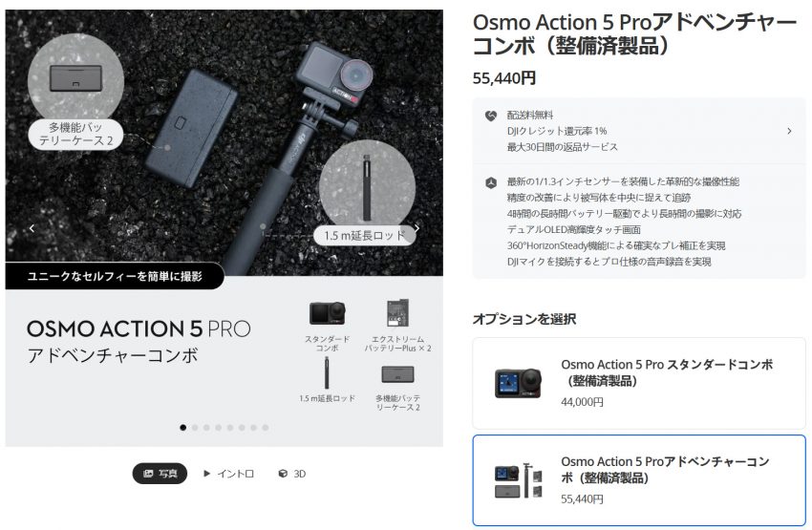Viewport: 812px width, 530px height.
Task: Switch to 写真 photo view
Action: [x=160, y=474]
